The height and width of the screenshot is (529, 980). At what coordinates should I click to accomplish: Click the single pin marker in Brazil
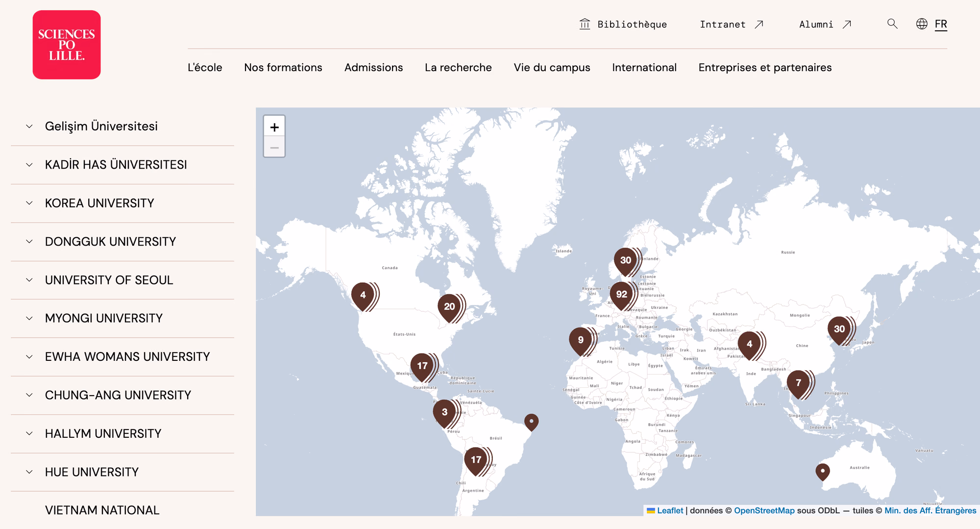point(532,422)
